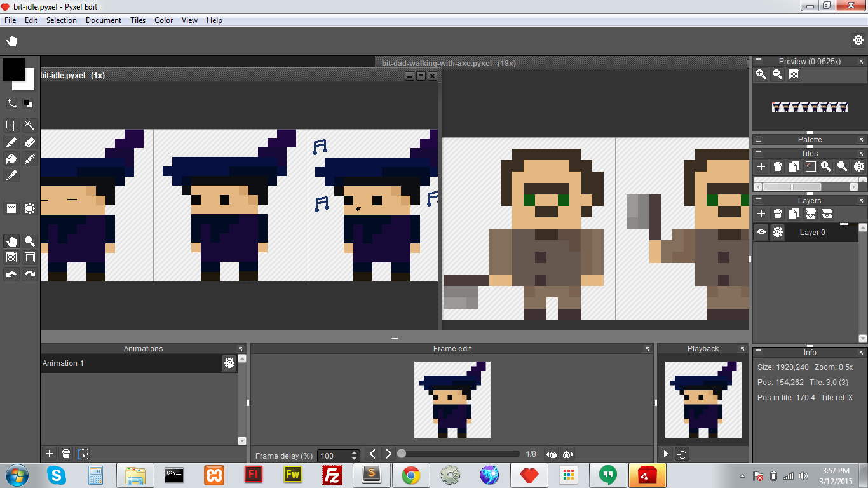Expand the Palette panel
The height and width of the screenshot is (488, 868).
[x=758, y=140]
